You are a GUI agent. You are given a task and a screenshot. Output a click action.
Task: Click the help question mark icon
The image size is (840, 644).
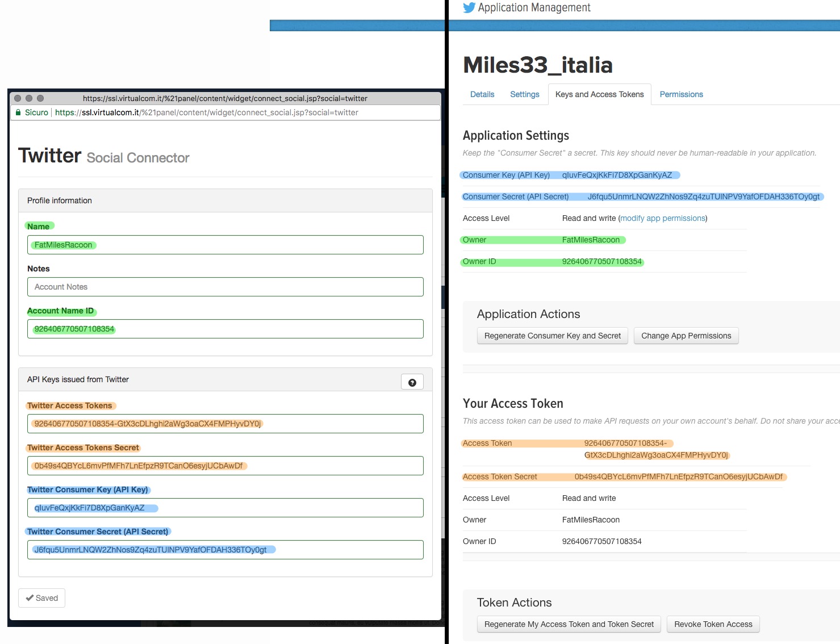click(x=412, y=382)
